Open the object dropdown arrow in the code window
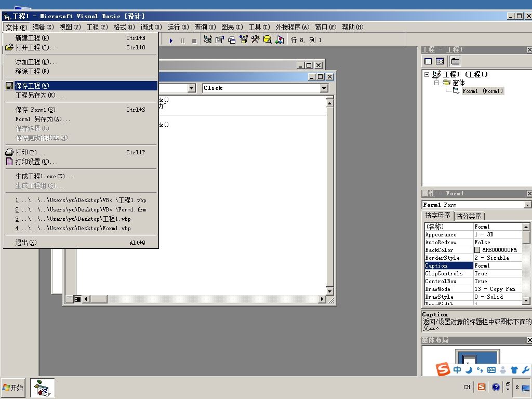532x399 pixels. click(192, 88)
